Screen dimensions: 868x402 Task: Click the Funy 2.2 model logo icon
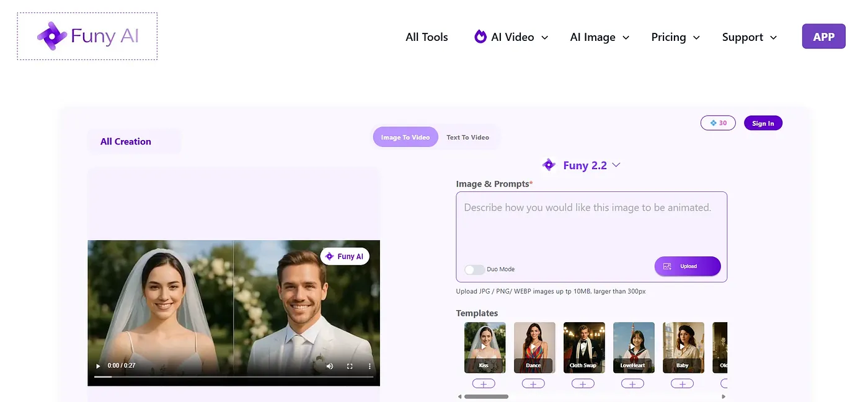click(x=549, y=165)
